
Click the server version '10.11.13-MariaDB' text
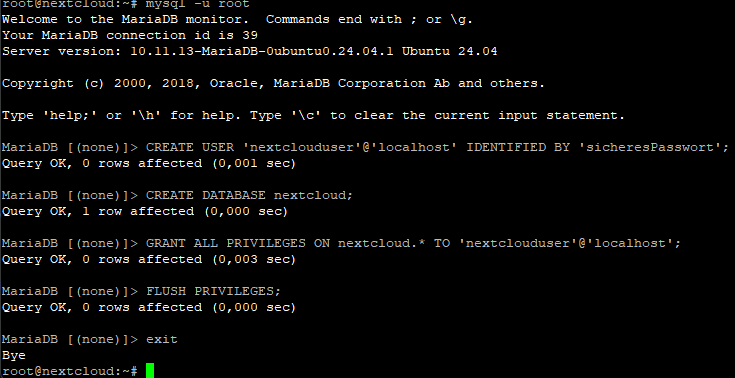pyautogui.click(x=194, y=52)
